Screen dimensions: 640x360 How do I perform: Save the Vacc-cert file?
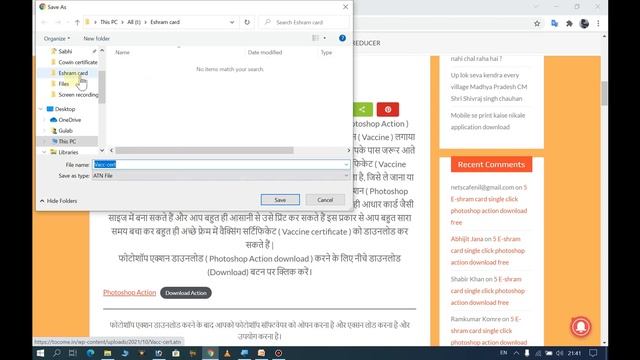click(x=280, y=200)
